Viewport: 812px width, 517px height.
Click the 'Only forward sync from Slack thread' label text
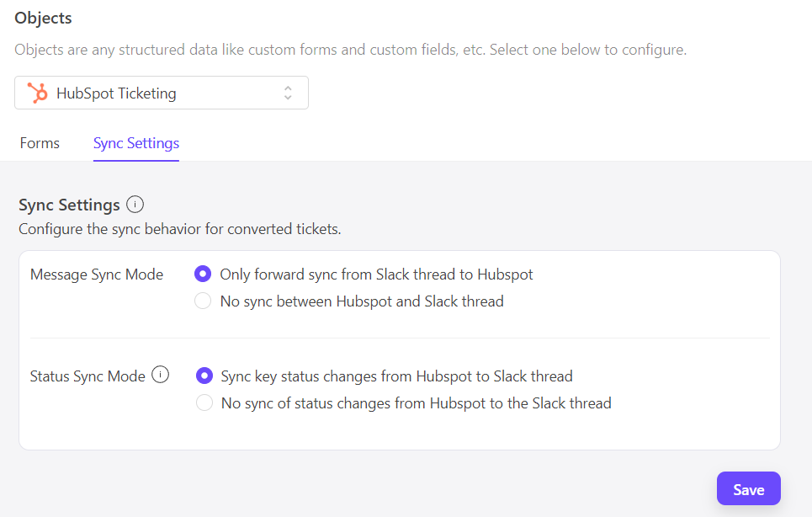376,274
